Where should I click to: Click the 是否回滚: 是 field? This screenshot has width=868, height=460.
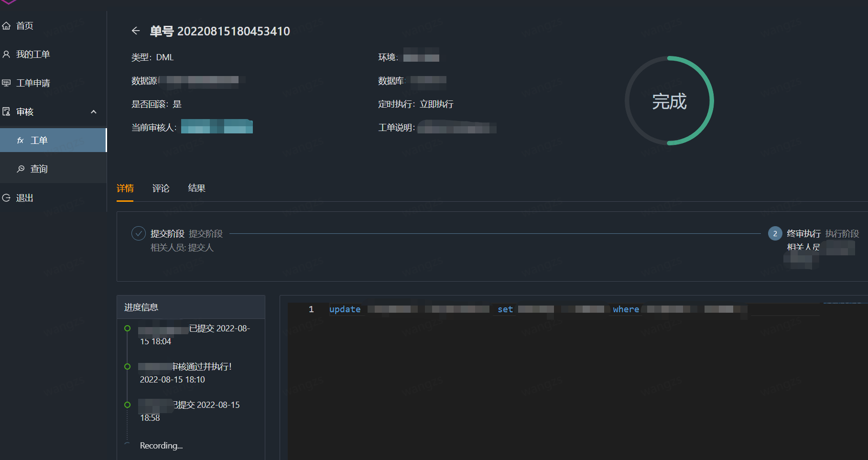(x=157, y=104)
